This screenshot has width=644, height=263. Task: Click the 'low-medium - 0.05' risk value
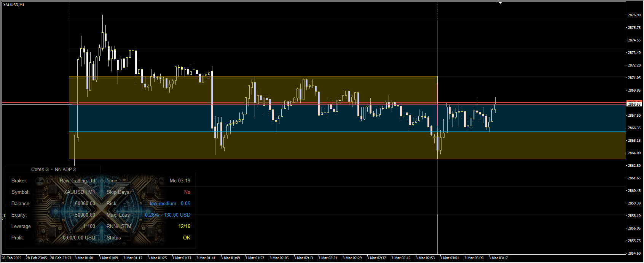click(x=170, y=204)
